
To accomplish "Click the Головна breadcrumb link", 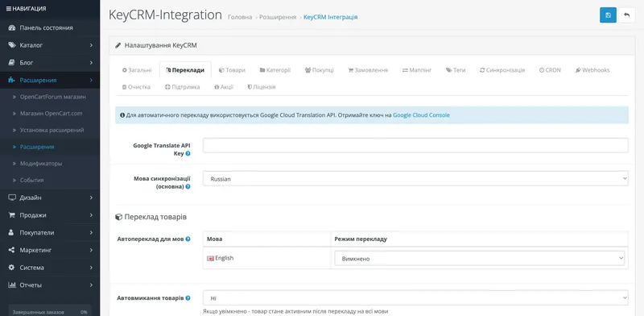I will click(x=240, y=17).
